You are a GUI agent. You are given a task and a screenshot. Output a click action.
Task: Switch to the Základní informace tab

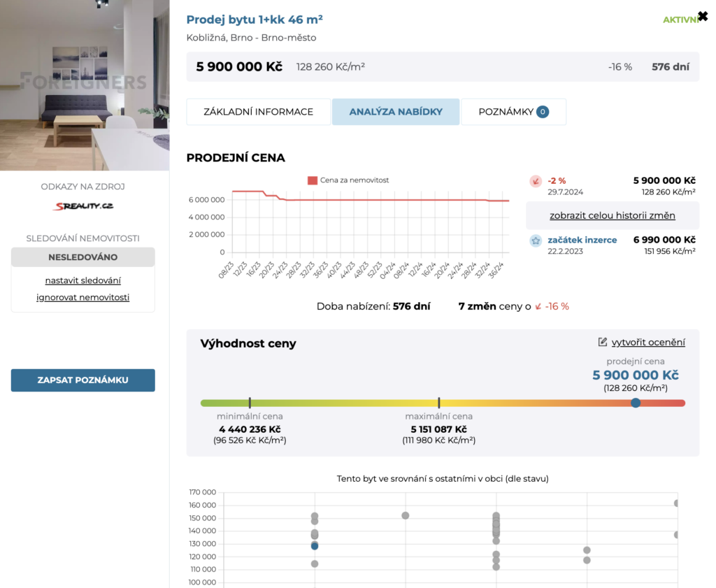258,112
